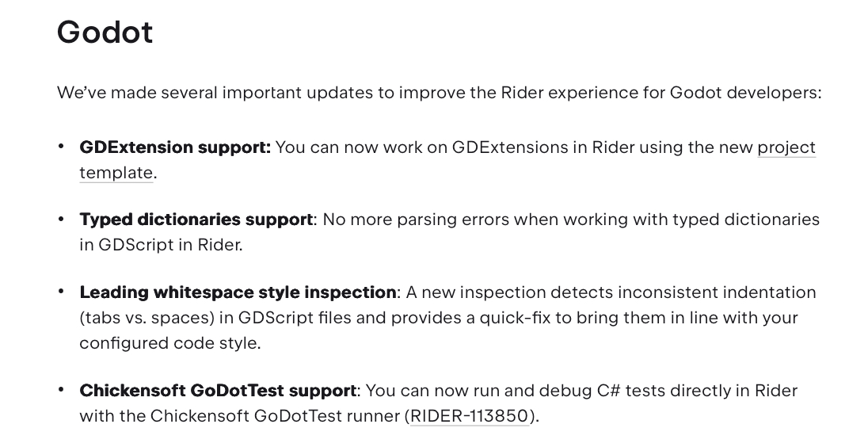
Task: Click the bullet before "GDExtension support"
Action: pyautogui.click(x=62, y=147)
